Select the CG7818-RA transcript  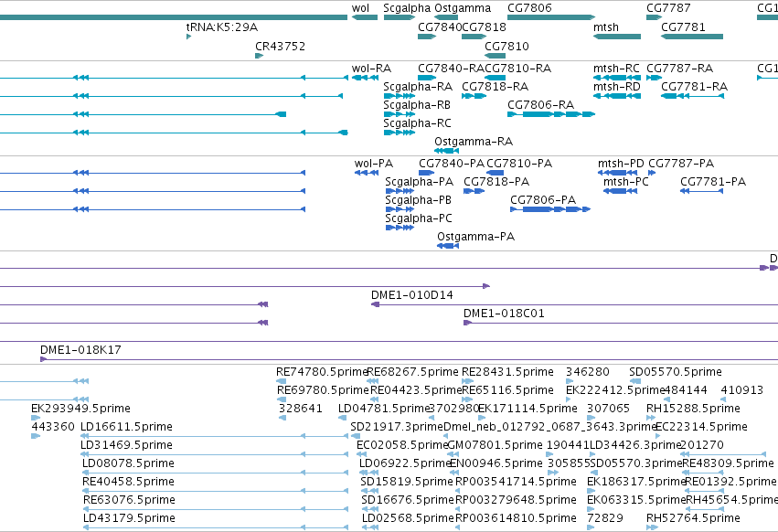pyautogui.click(x=474, y=96)
